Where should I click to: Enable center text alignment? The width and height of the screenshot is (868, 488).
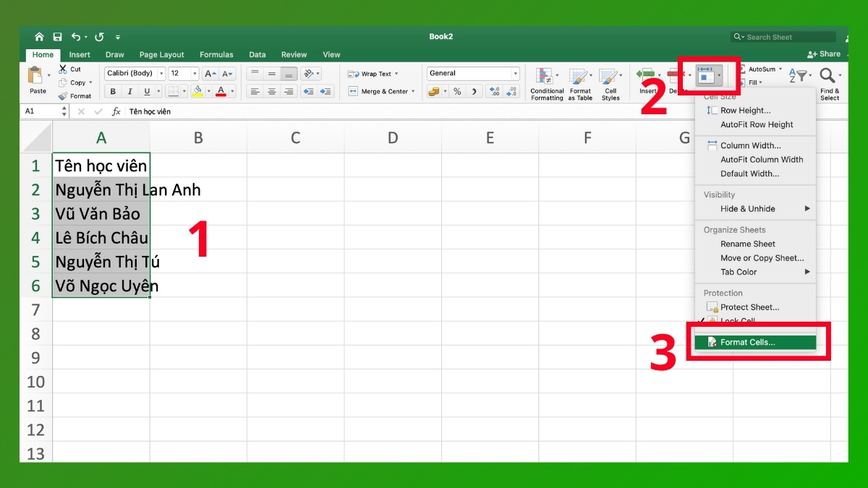pyautogui.click(x=271, y=90)
